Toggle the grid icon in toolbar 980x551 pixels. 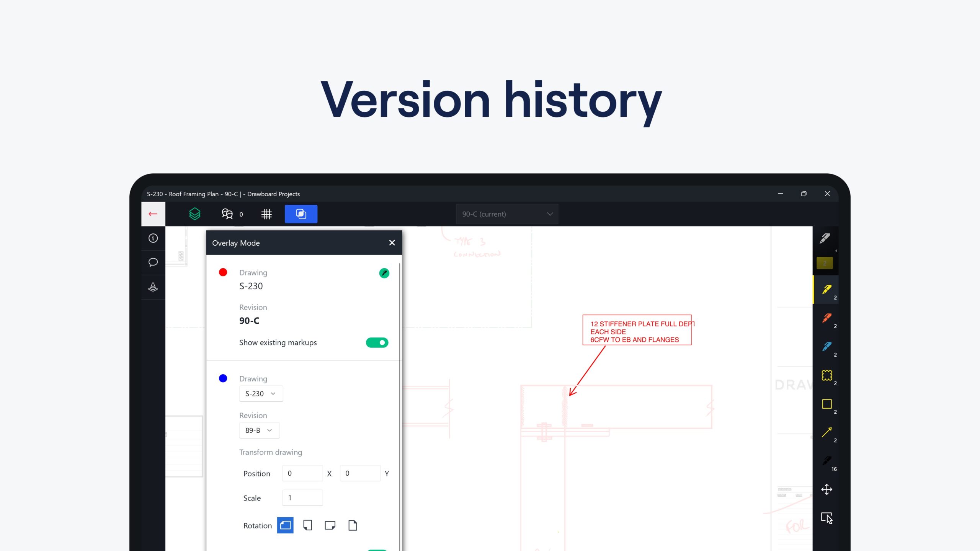266,214
